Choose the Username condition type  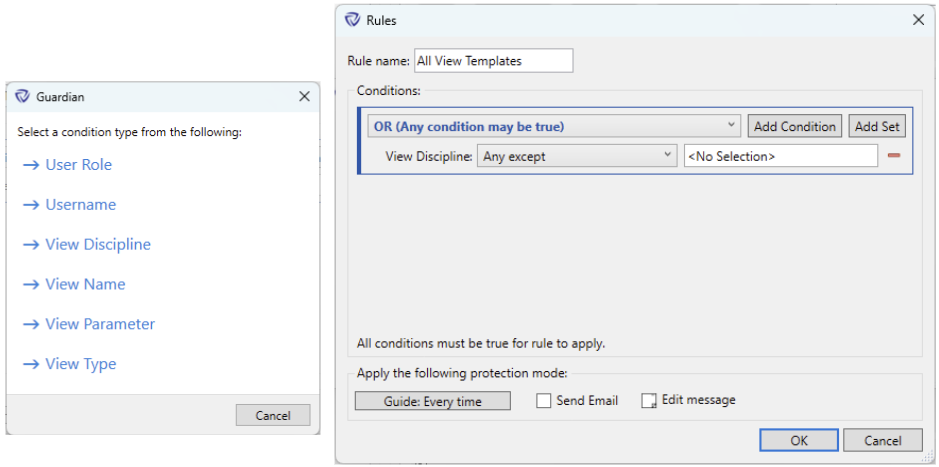(81, 205)
